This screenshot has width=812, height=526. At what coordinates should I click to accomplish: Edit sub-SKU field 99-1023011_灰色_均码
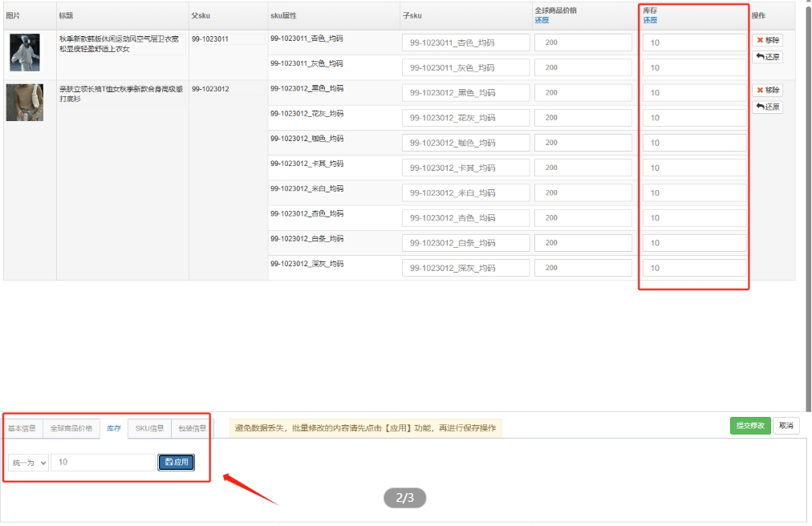pos(465,67)
